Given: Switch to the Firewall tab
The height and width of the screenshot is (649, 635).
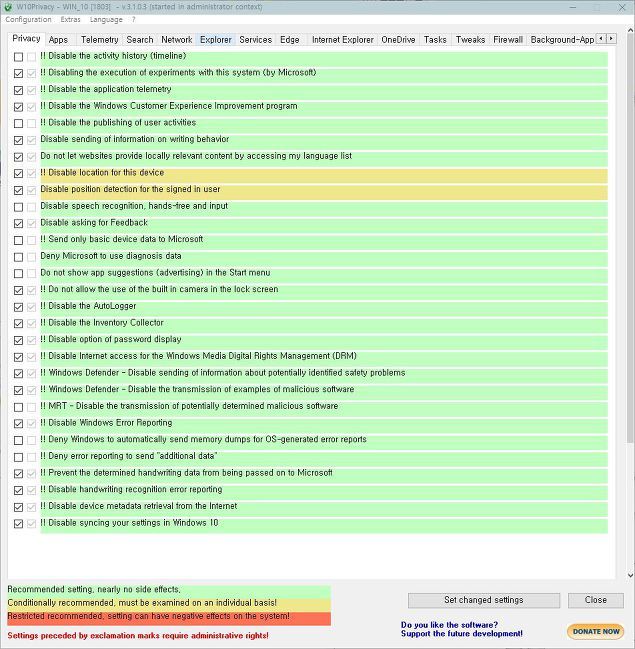Looking at the screenshot, I should coord(508,40).
